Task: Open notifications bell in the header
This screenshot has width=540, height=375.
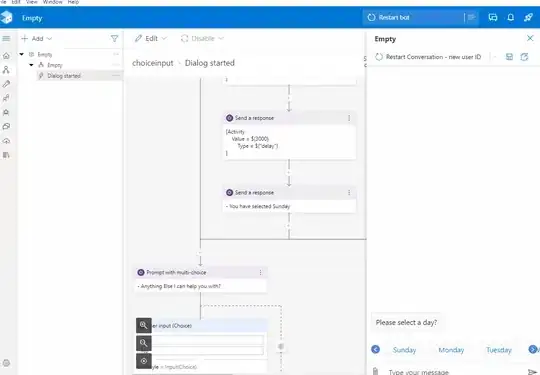Action: click(x=510, y=17)
